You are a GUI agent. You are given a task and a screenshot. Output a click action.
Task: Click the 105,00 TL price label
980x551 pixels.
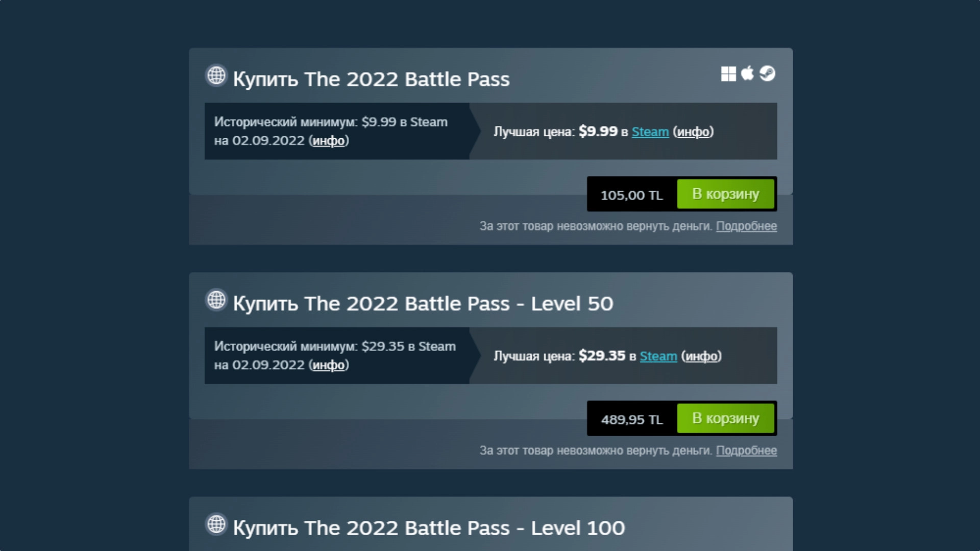click(631, 194)
